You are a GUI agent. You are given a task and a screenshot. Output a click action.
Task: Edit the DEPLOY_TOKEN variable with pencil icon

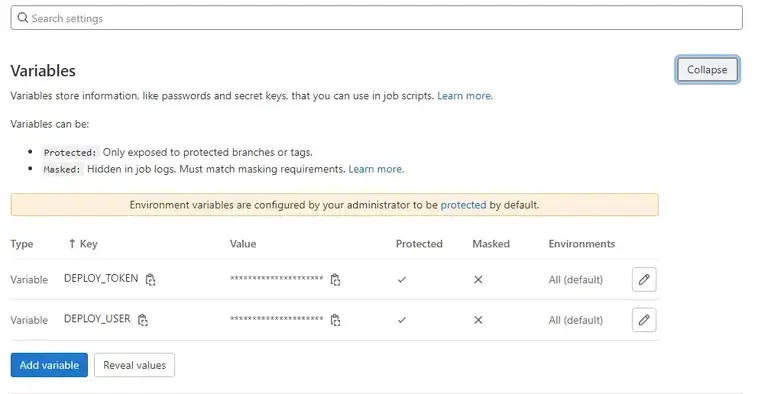click(644, 279)
